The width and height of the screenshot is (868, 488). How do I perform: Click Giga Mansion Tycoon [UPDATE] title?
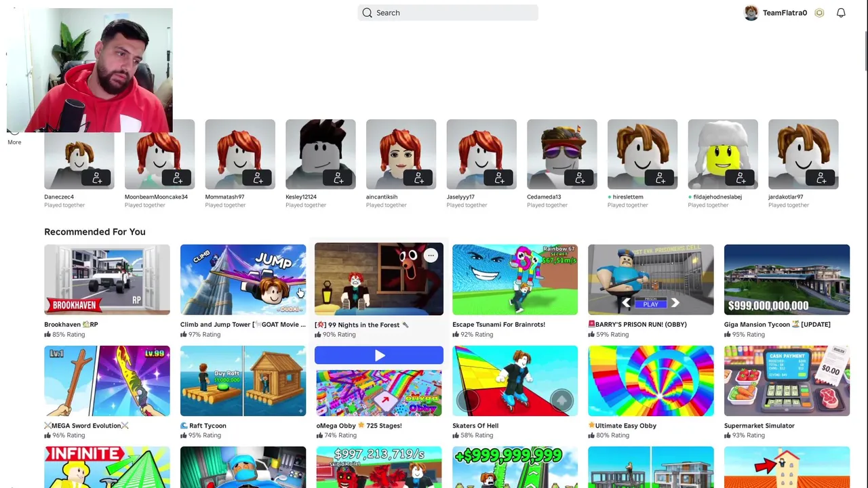[777, 325]
